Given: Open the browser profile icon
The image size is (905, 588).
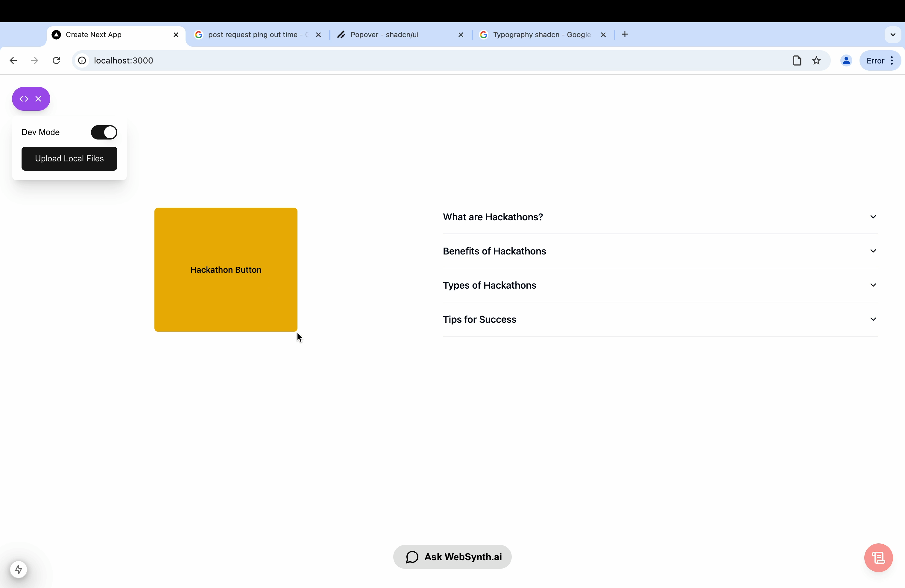Looking at the screenshot, I should (x=846, y=60).
